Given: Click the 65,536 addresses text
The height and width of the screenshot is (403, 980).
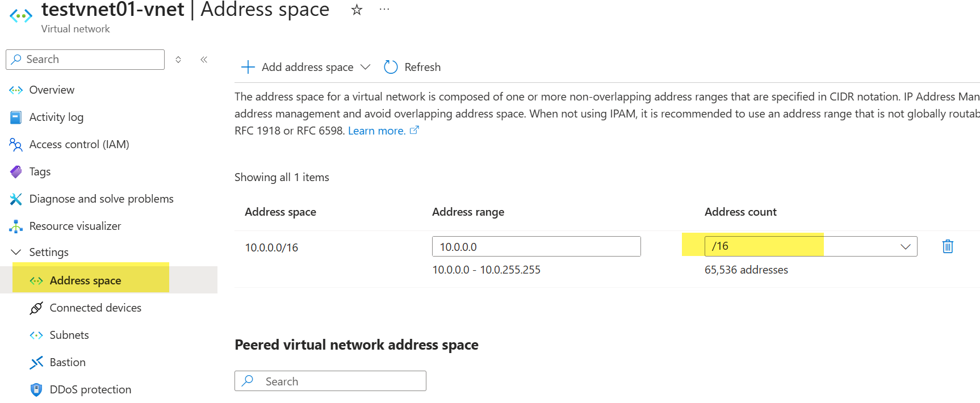Looking at the screenshot, I should pos(746,270).
